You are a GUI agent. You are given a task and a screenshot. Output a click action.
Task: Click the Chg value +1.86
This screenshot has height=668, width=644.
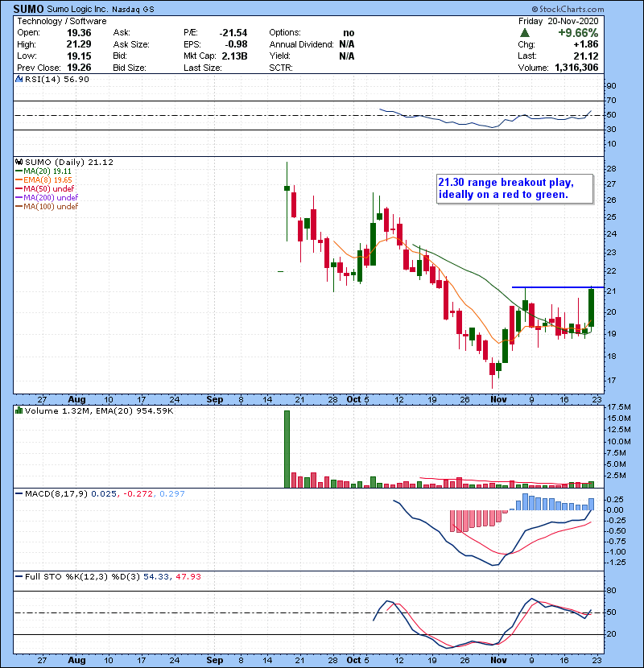pyautogui.click(x=585, y=44)
